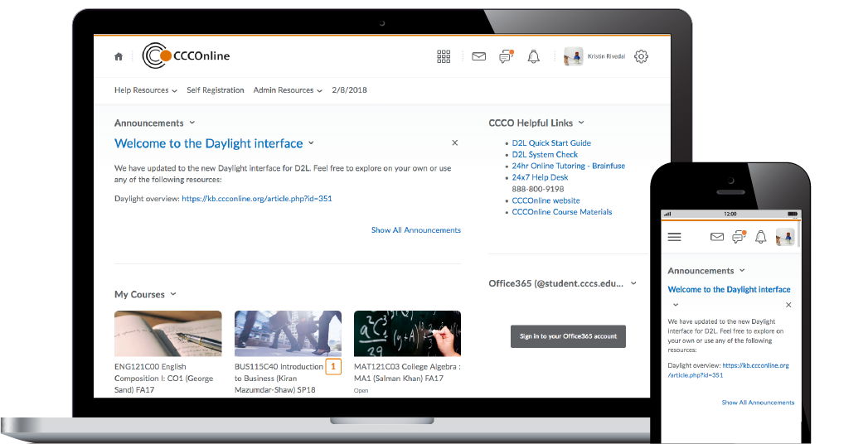Open D2L Quick Start Guide link
This screenshot has height=444, width=868.
(x=551, y=142)
